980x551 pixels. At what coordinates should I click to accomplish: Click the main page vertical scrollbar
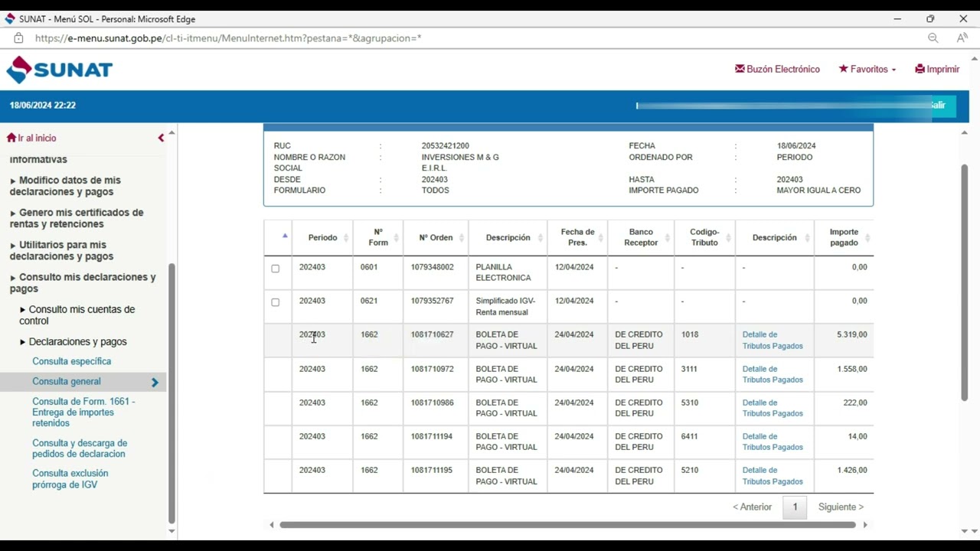point(965,282)
